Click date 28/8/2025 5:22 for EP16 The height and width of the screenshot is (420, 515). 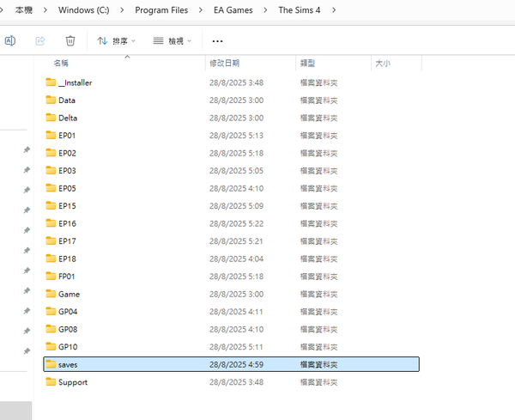click(237, 223)
